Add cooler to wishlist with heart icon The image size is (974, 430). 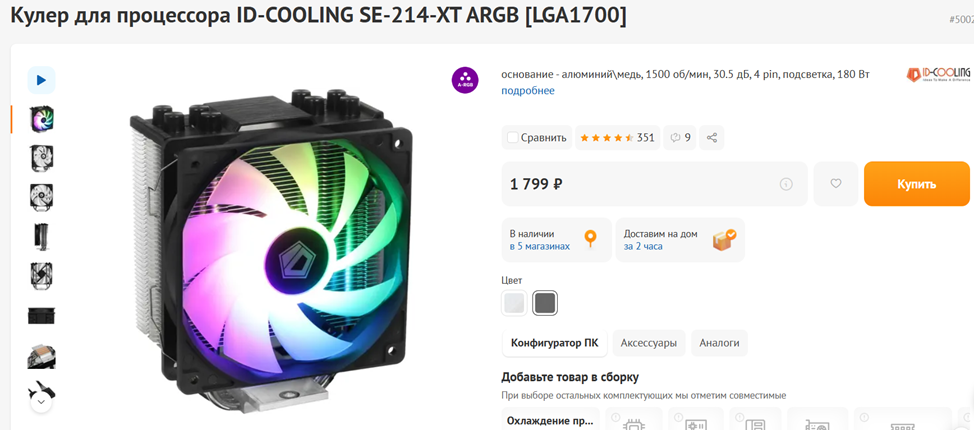click(835, 184)
